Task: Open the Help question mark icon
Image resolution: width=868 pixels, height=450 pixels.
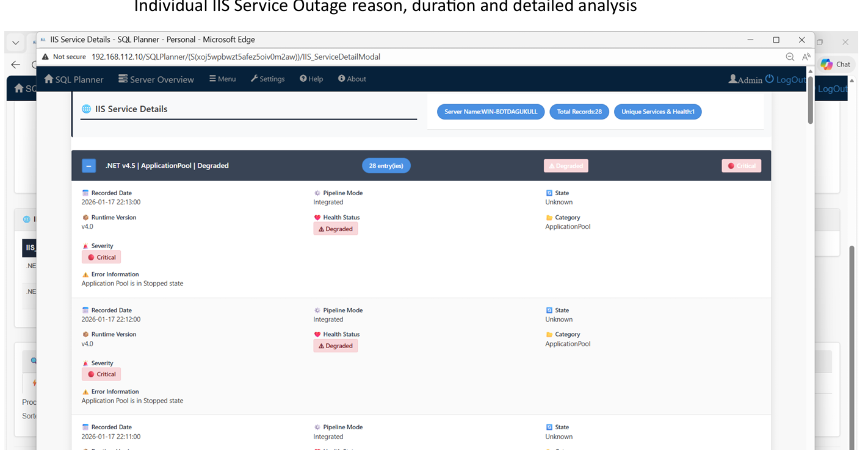Action: coord(302,79)
